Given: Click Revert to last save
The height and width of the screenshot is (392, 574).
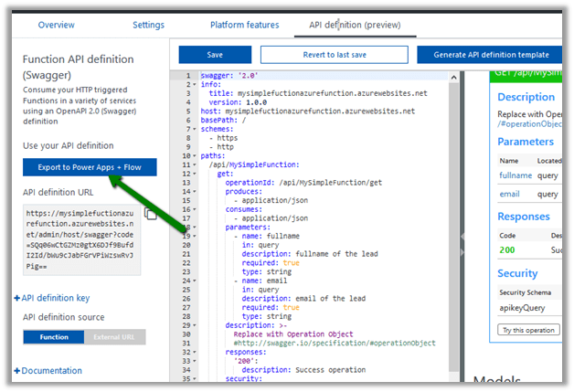Looking at the screenshot, I should pyautogui.click(x=333, y=55).
